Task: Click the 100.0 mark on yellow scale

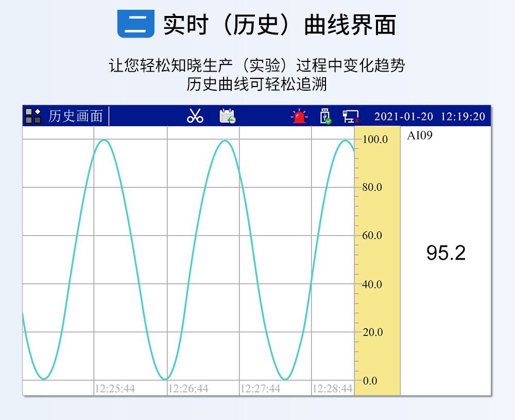Action: pyautogui.click(x=375, y=139)
